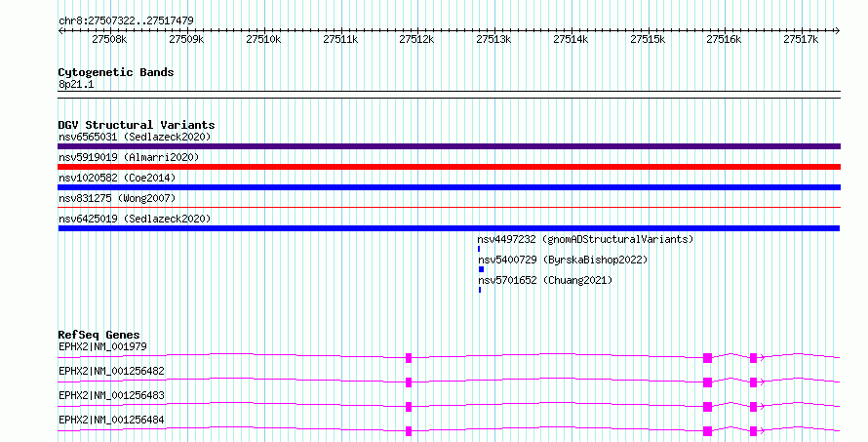Click the 27512k ruler tick label

[x=416, y=39]
